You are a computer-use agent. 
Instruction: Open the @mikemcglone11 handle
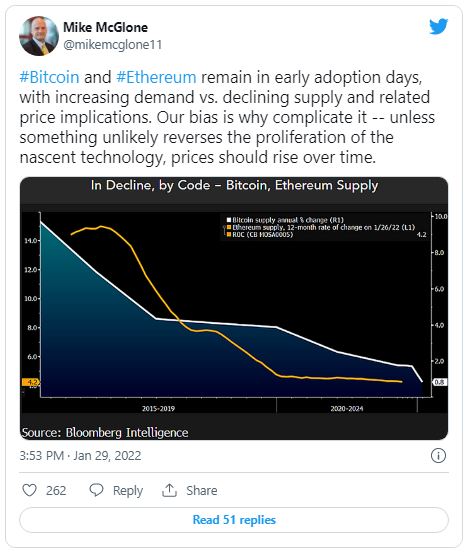(x=112, y=45)
